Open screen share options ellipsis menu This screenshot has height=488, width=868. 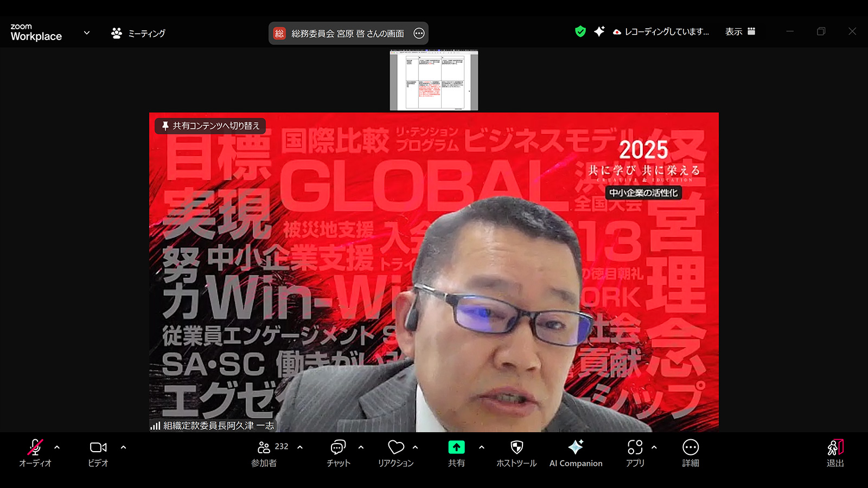pyautogui.click(x=419, y=33)
